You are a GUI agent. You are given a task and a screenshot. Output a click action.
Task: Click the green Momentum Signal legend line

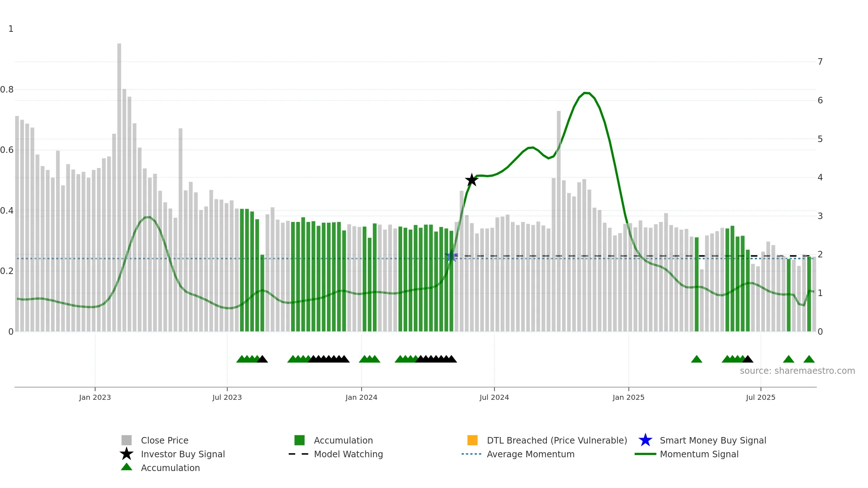pyautogui.click(x=645, y=454)
